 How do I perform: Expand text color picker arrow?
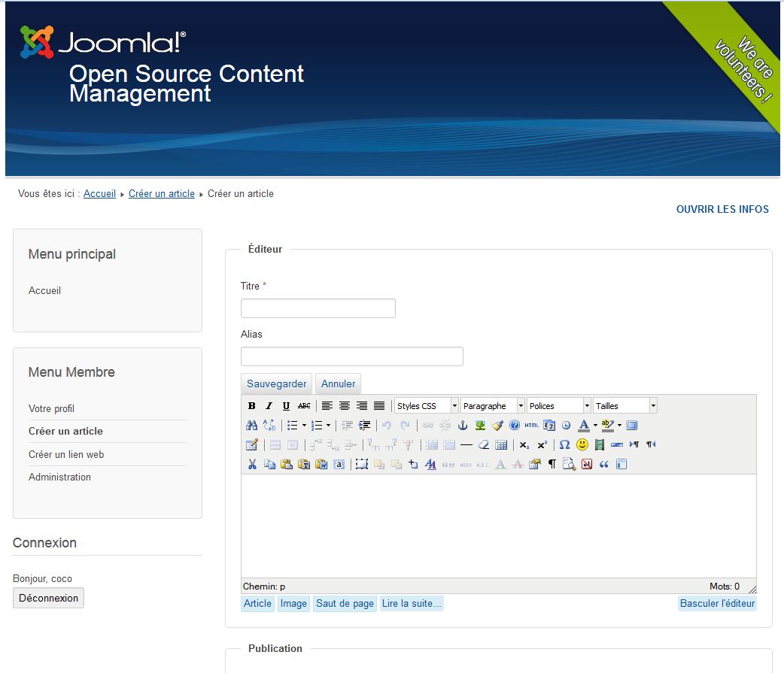595,425
